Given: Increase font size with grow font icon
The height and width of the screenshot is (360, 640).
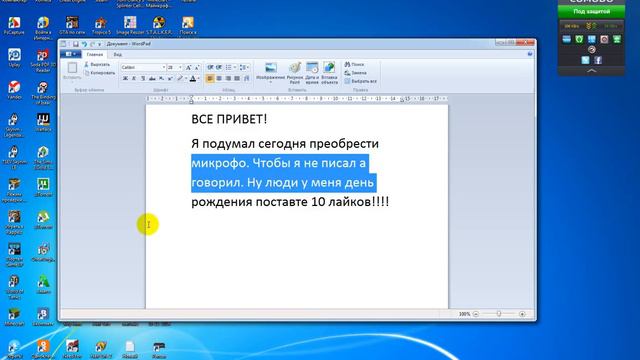Looking at the screenshot, I should [188, 67].
